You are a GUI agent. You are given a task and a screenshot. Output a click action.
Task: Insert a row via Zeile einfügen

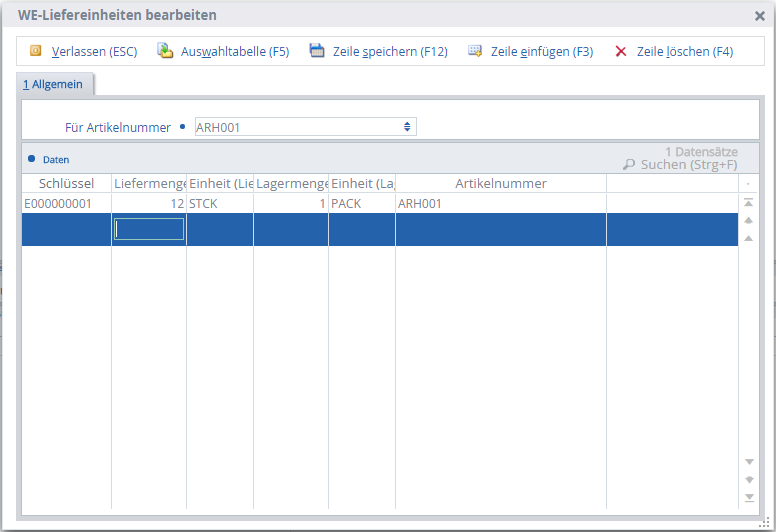(475, 51)
